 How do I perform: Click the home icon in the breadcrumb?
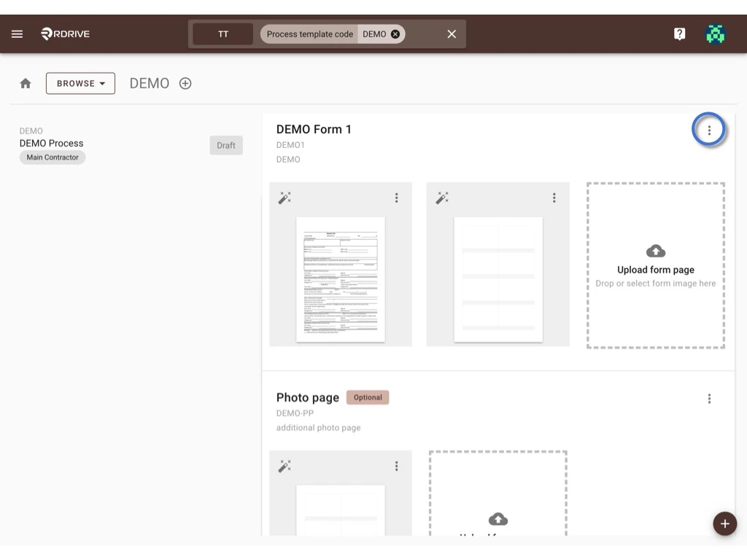(x=25, y=82)
